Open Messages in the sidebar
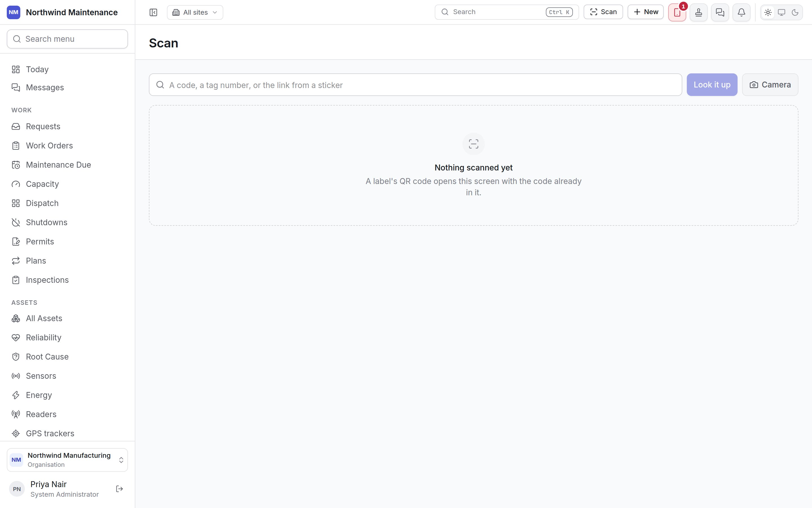812x508 pixels. [x=67, y=87]
